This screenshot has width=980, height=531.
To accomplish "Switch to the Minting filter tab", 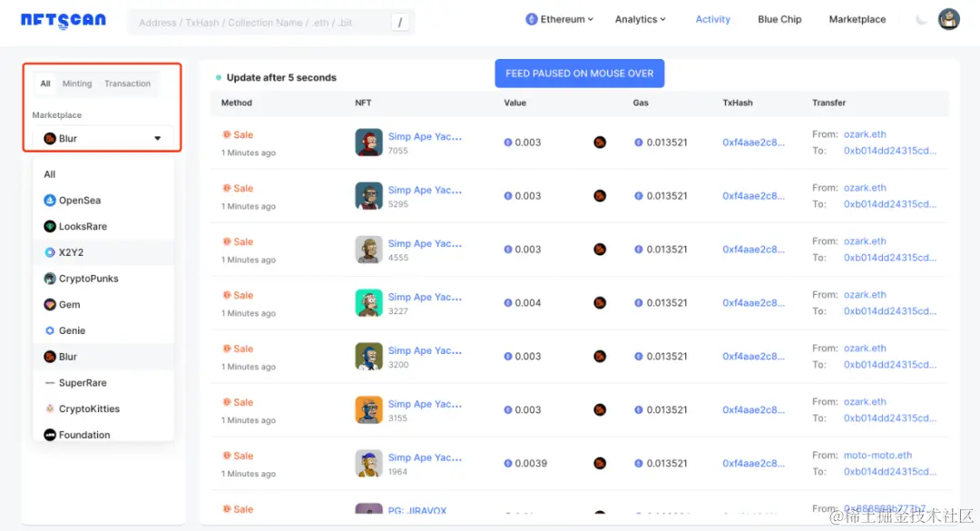I will [77, 84].
